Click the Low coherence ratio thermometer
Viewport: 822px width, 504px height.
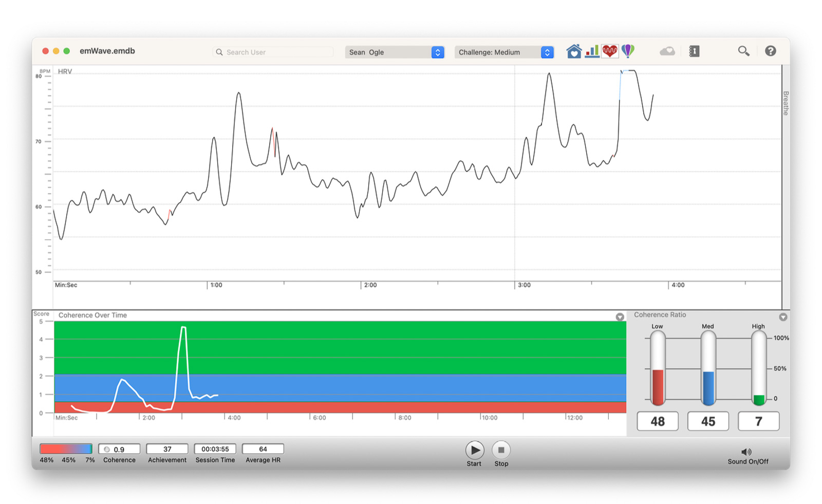pos(658,367)
